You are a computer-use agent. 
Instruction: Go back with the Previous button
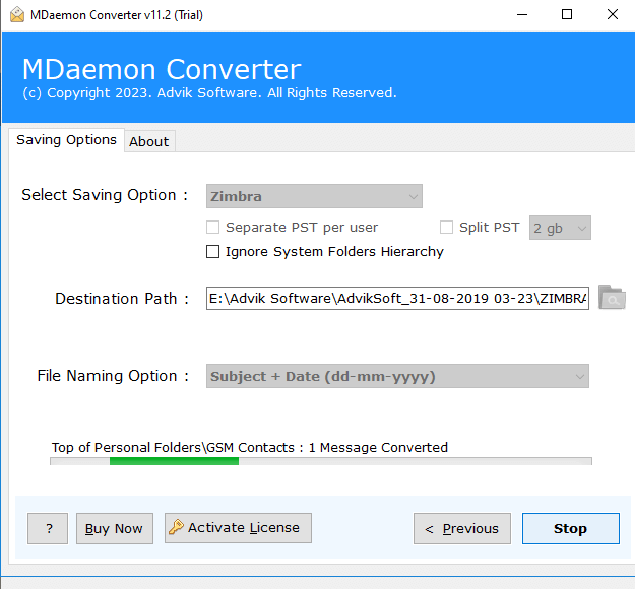pos(462,528)
